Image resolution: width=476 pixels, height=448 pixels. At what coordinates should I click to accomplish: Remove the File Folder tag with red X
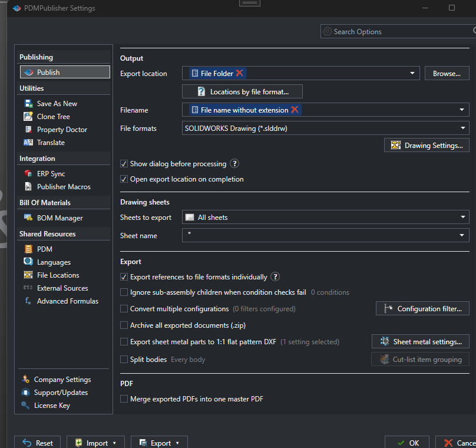click(x=240, y=73)
